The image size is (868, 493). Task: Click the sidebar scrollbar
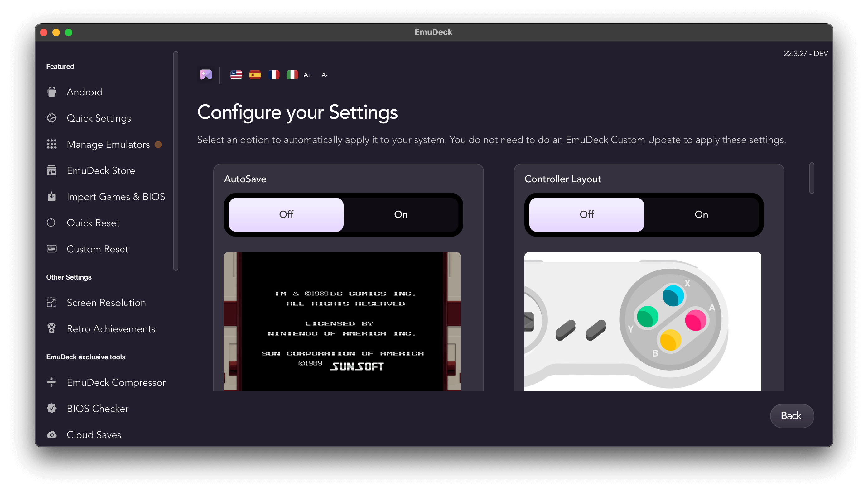point(176,161)
